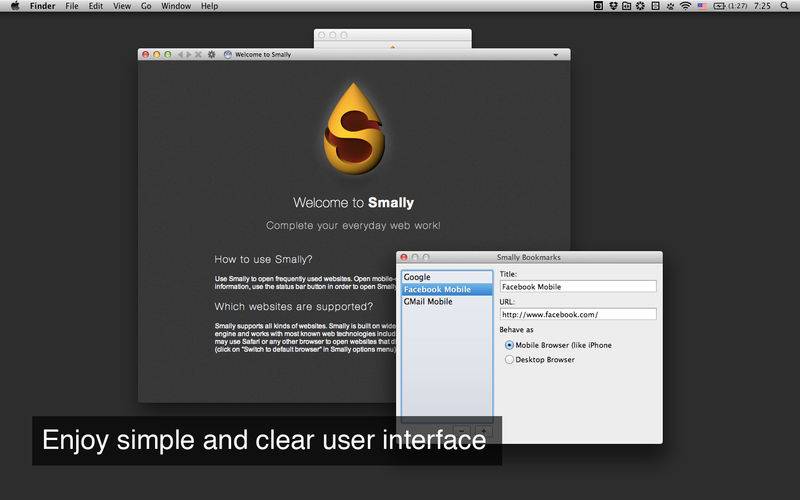800x500 pixels.
Task: Select the Google bookmark
Action: 447,277
